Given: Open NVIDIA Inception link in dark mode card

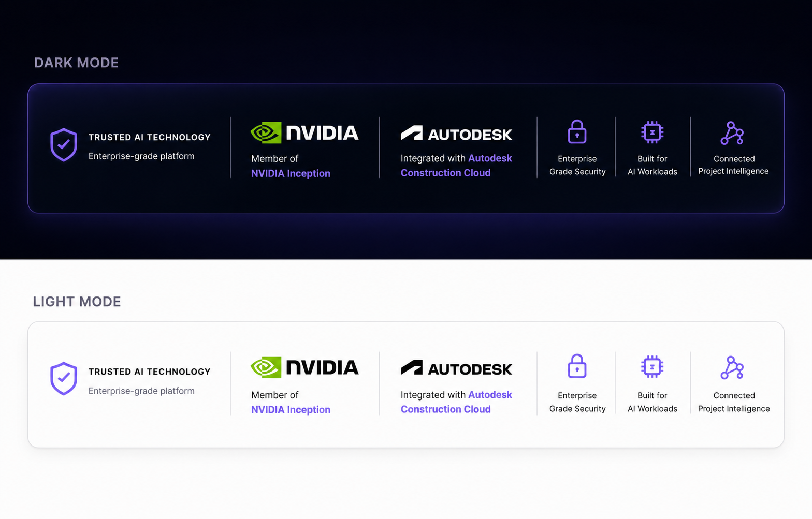Looking at the screenshot, I should [x=291, y=173].
